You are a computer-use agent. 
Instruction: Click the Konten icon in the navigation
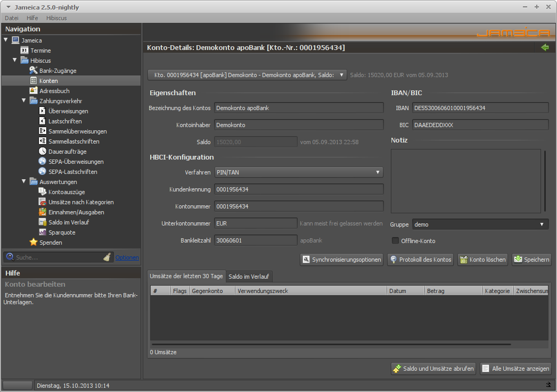pyautogui.click(x=34, y=80)
